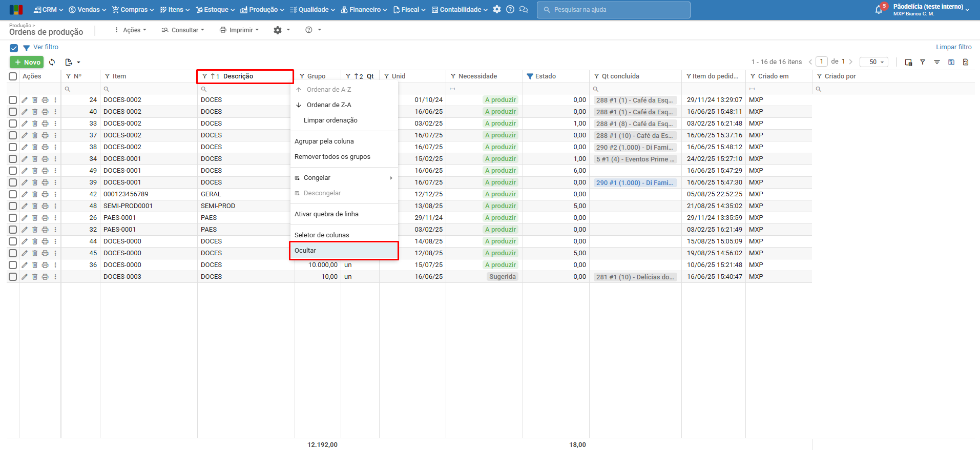Open the Produção menu in top bar
The height and width of the screenshot is (450, 980).
262,10
